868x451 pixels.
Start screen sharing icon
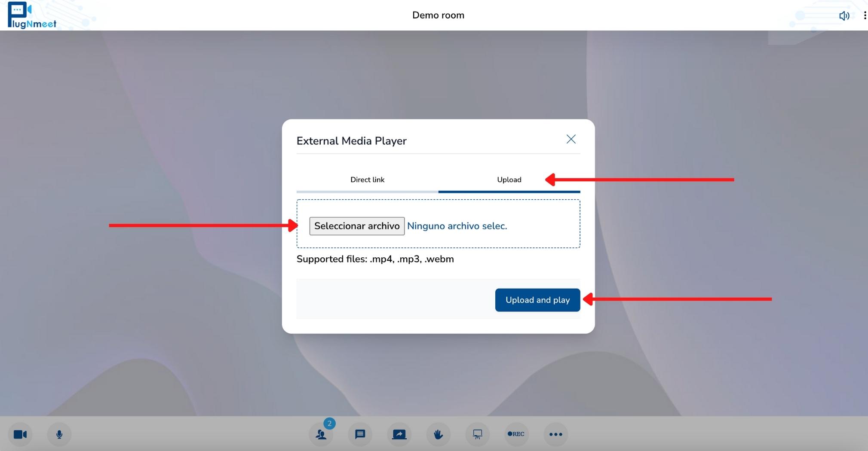coord(399,434)
